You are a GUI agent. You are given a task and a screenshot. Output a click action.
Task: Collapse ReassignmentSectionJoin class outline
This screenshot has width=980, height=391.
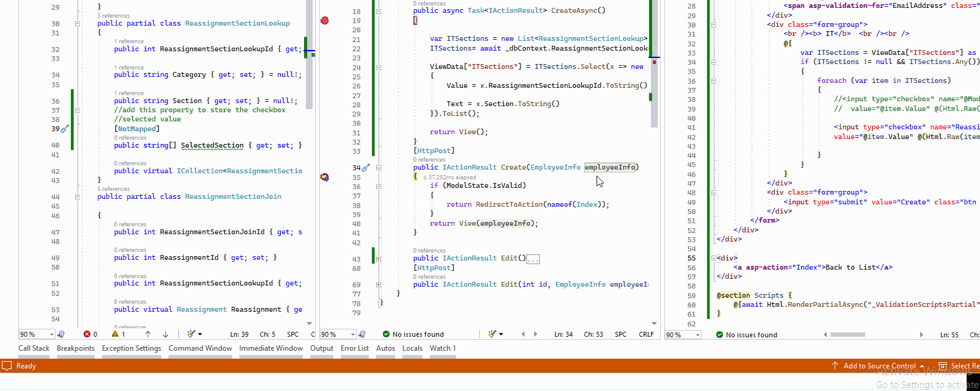(78, 197)
